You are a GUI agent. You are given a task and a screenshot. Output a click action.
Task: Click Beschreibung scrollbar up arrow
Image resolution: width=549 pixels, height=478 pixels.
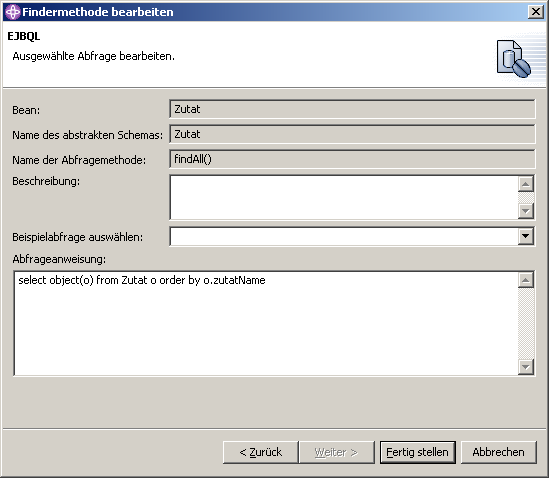point(526,184)
